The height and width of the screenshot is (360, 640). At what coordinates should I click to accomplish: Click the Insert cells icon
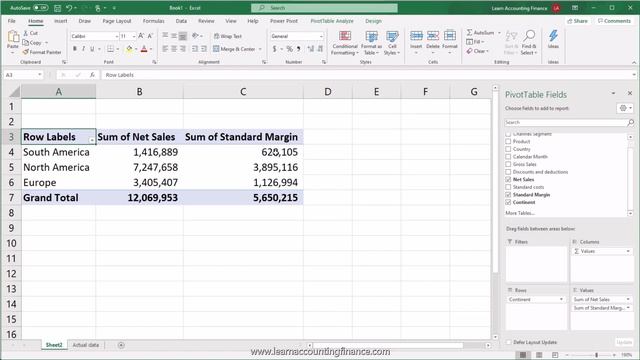click(416, 36)
